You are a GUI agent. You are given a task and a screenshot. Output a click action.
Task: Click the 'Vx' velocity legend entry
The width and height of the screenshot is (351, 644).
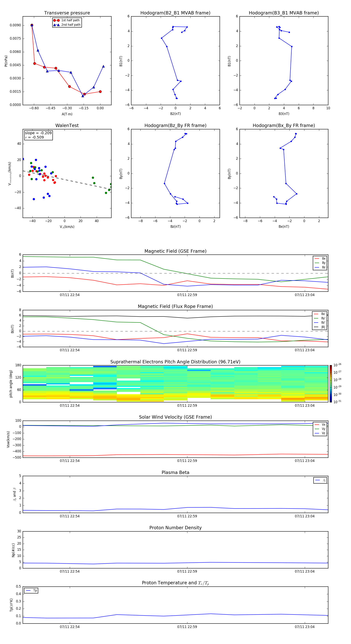click(x=320, y=424)
